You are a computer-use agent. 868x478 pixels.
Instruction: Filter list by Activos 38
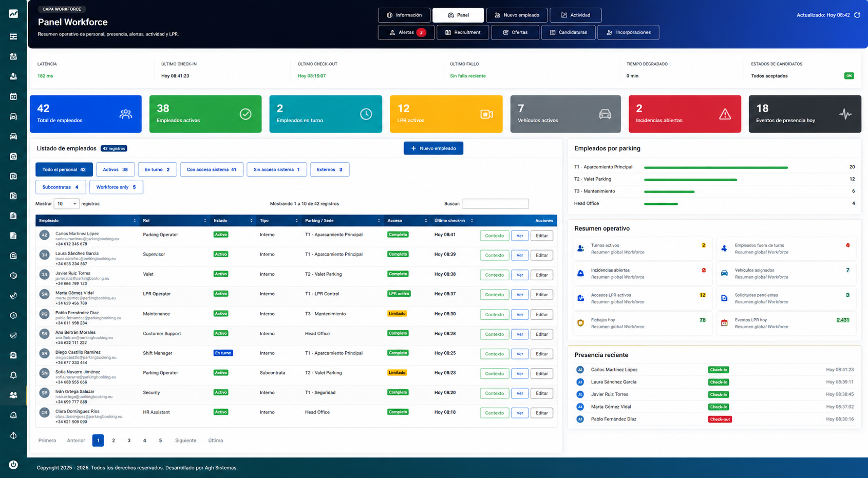(115, 169)
